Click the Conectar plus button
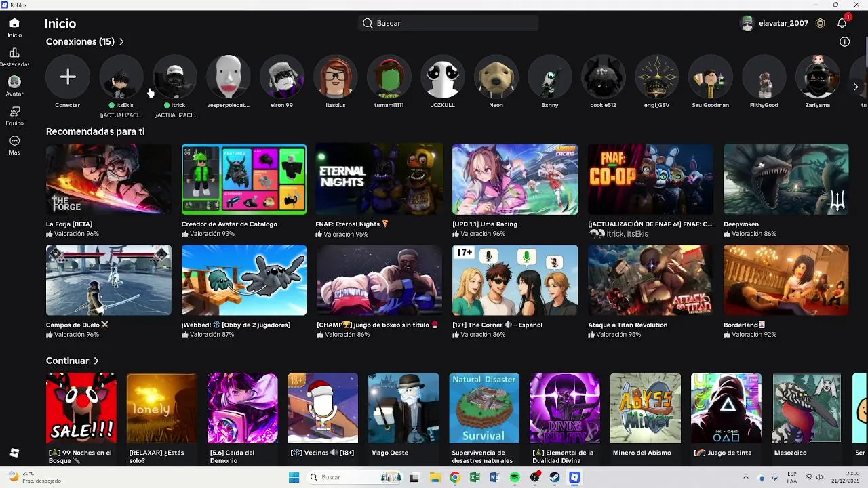Screen dimensions: 868x488 coord(68,77)
